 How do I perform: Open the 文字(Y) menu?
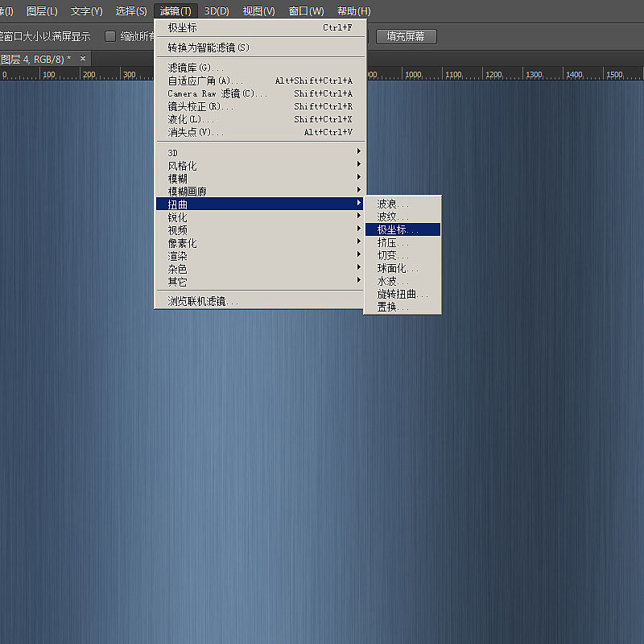(86, 11)
